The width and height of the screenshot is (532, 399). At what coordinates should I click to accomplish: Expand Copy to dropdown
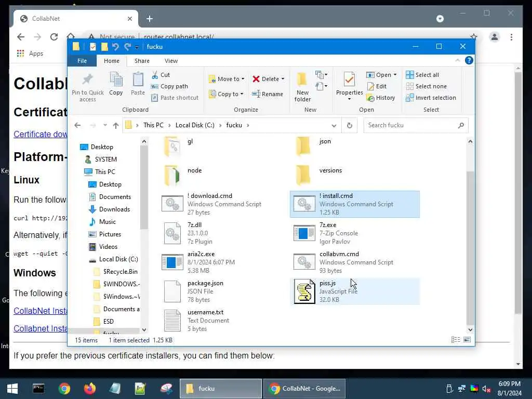pyautogui.click(x=242, y=94)
